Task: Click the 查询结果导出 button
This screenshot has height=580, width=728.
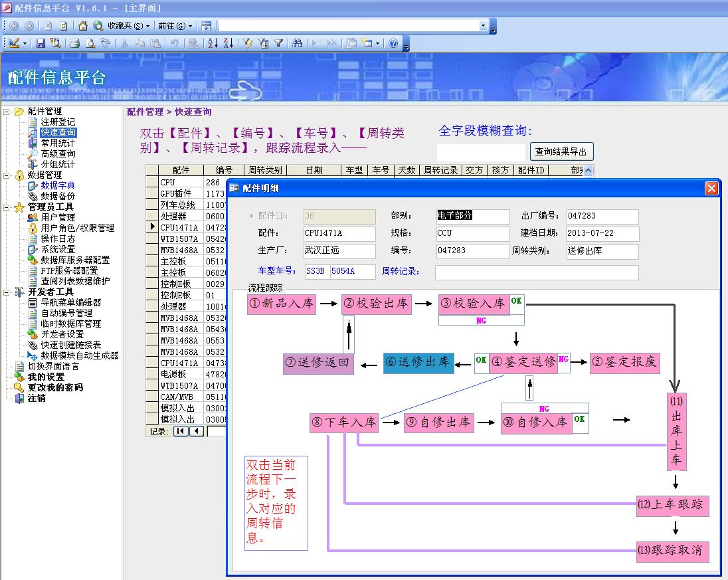Action: [561, 151]
